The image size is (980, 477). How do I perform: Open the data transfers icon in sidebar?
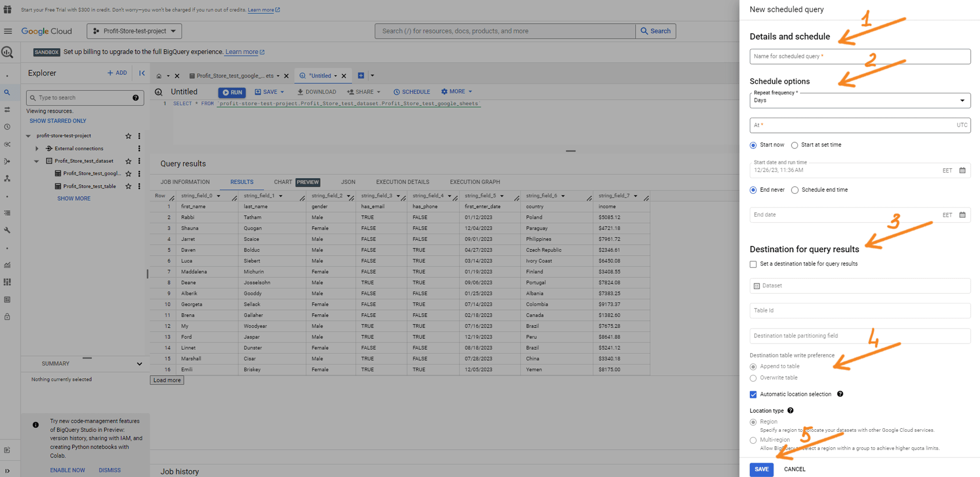tap(7, 109)
